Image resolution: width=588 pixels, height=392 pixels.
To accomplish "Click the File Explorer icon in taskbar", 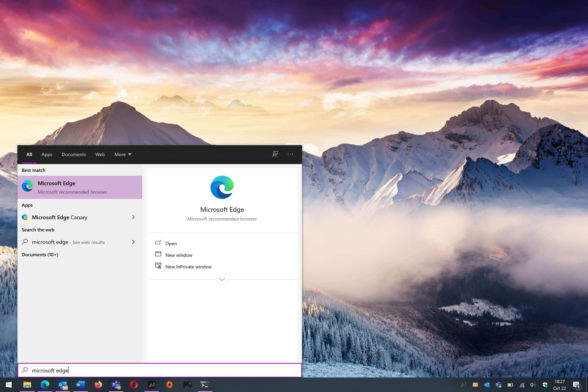I will 27,385.
